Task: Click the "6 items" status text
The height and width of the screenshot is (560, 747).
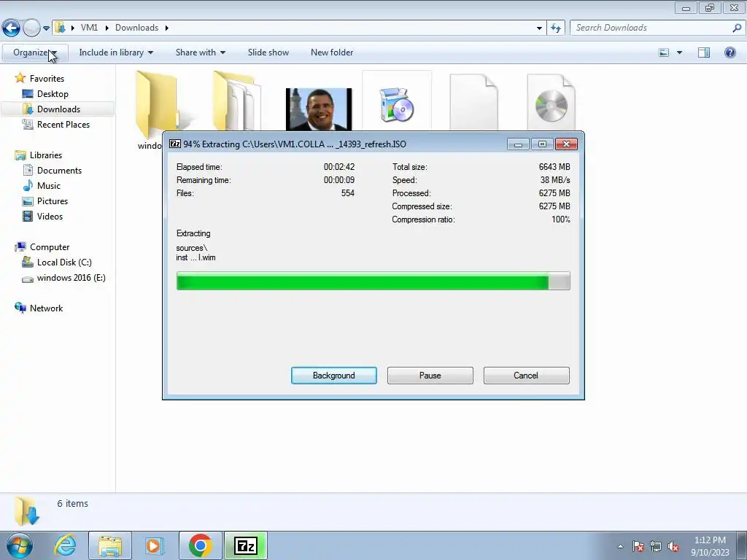Action: pyautogui.click(x=72, y=503)
